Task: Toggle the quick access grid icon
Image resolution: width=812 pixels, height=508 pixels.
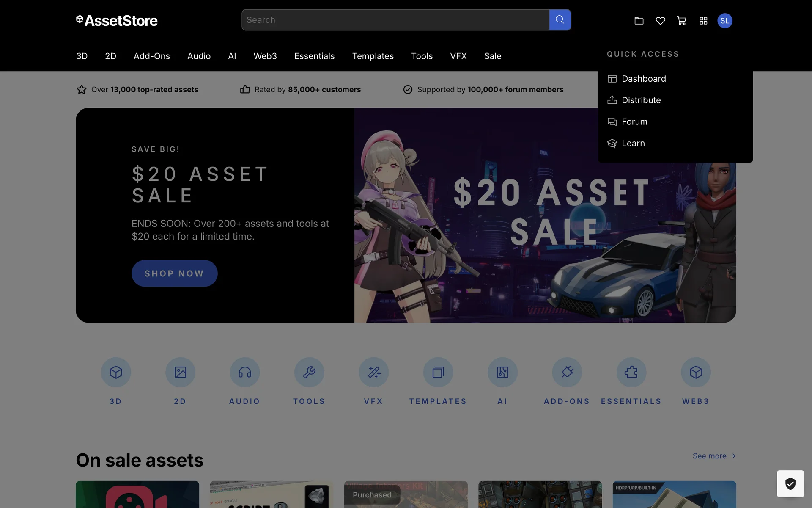Action: pos(703,21)
